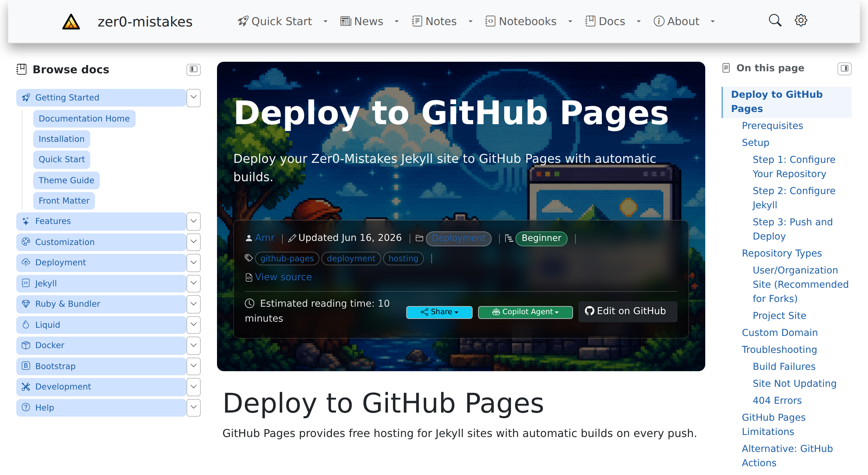Image resolution: width=868 pixels, height=475 pixels.
Task: Open Development section with tools icon
Action: point(101,387)
